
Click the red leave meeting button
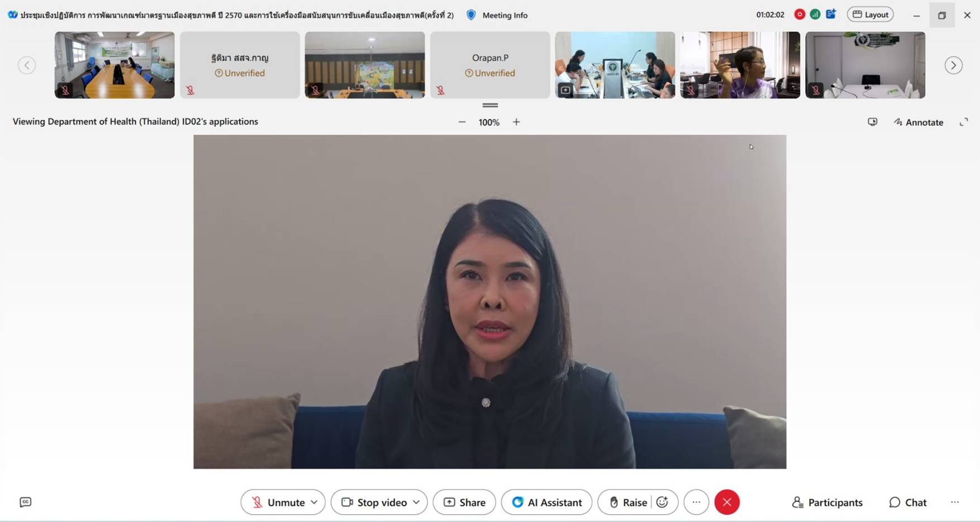[x=727, y=502]
